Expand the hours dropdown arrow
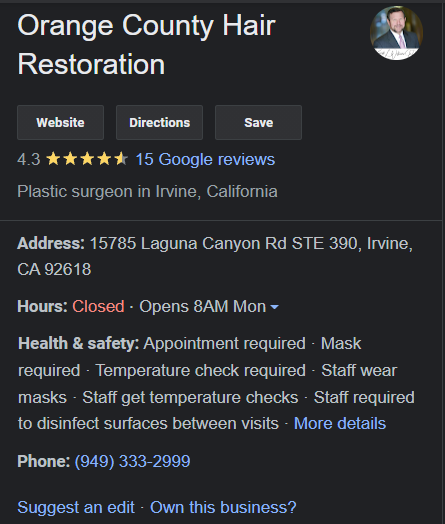Screen dimensions: 445x524 [274, 307]
